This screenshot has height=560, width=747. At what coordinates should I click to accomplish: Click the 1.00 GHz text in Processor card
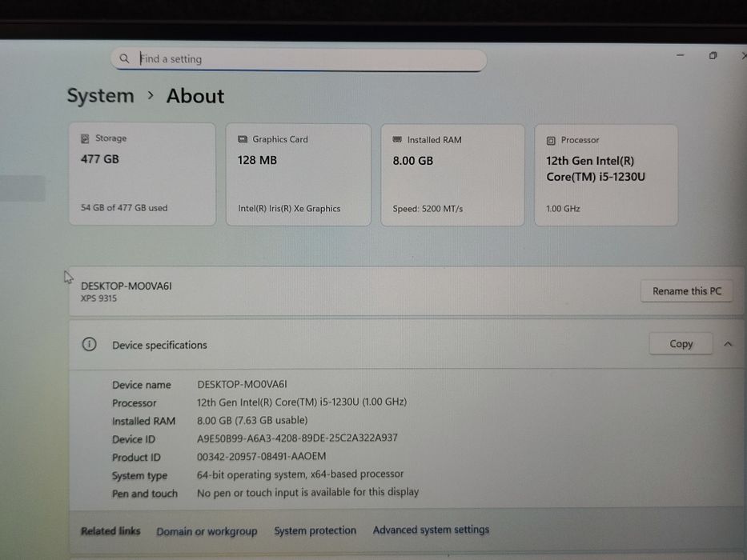[x=563, y=209]
